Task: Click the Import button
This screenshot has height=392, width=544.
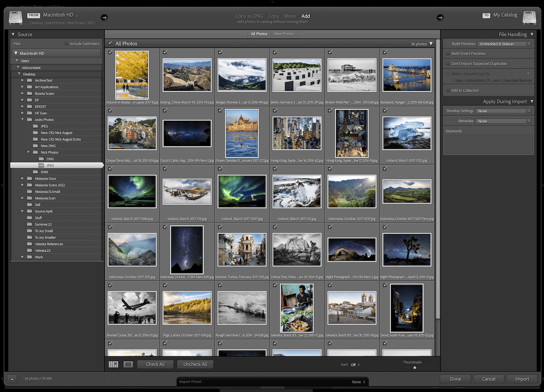Action: pos(522,379)
